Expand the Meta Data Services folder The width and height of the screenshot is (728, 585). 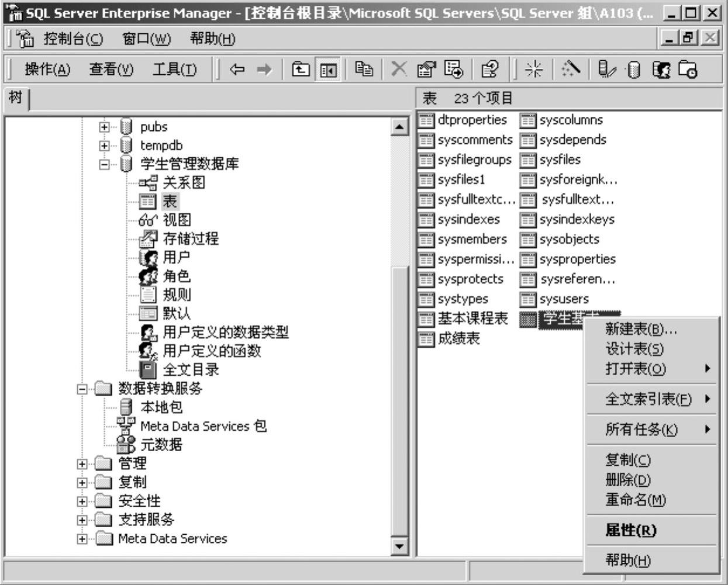[82, 539]
